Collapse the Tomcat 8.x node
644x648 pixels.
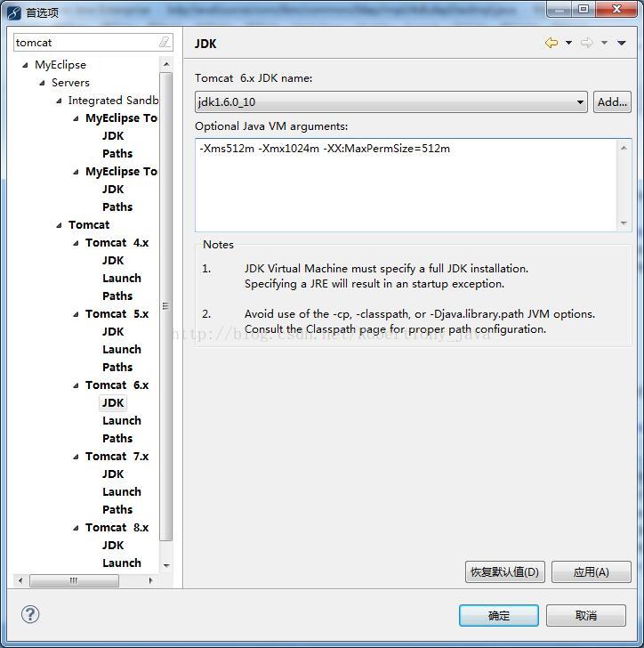[76, 528]
